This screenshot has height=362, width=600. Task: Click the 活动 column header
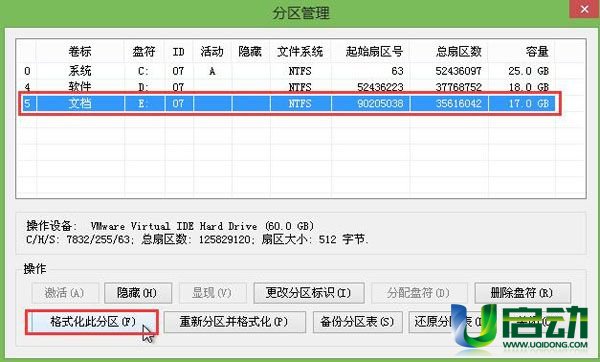212,51
